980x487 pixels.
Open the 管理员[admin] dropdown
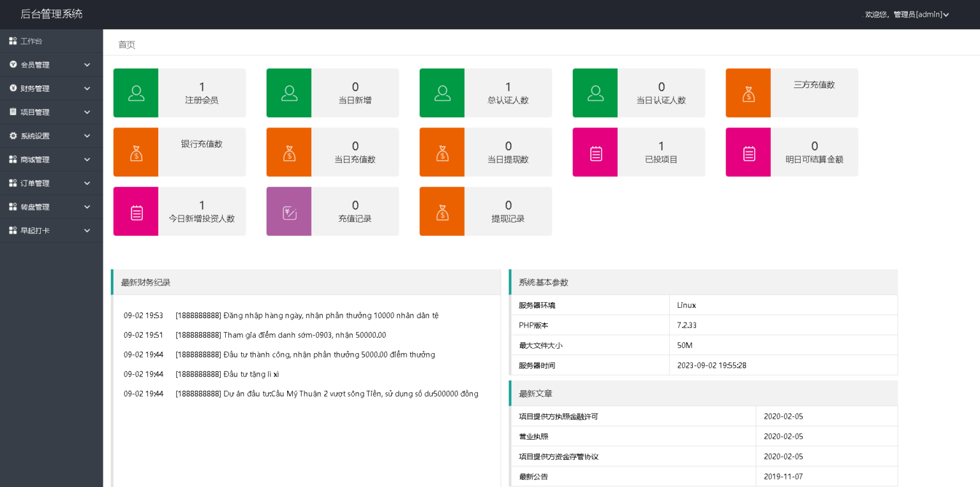pos(921,15)
